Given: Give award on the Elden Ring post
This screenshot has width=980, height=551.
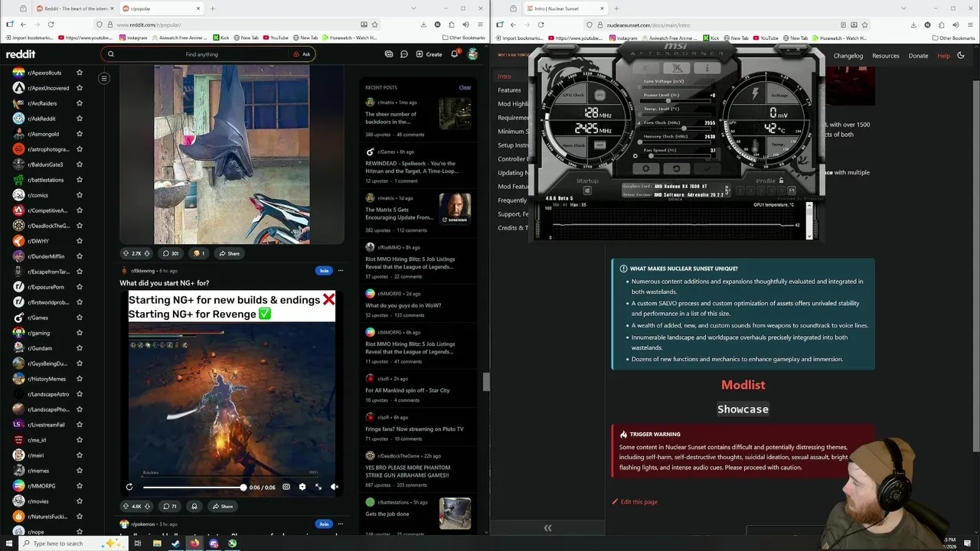Looking at the screenshot, I should 194,506.
